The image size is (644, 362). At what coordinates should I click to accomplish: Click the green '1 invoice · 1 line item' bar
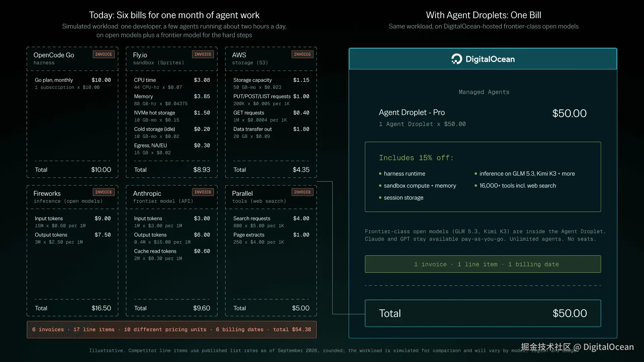pos(483,264)
